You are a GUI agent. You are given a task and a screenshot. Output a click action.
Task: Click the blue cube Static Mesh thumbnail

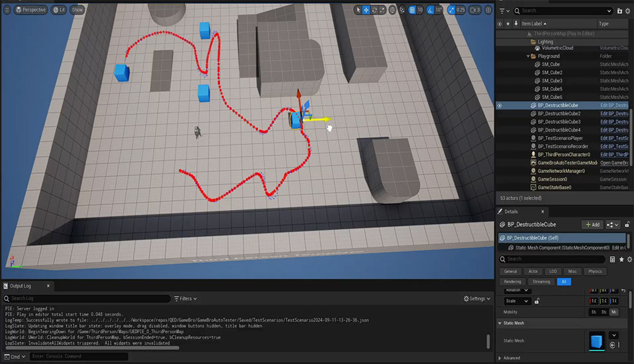click(x=596, y=341)
